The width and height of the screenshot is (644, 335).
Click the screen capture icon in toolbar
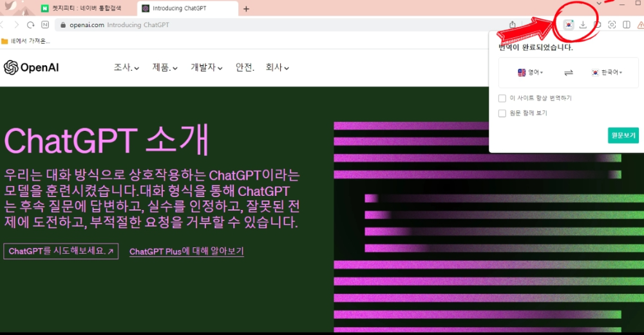[x=612, y=24]
